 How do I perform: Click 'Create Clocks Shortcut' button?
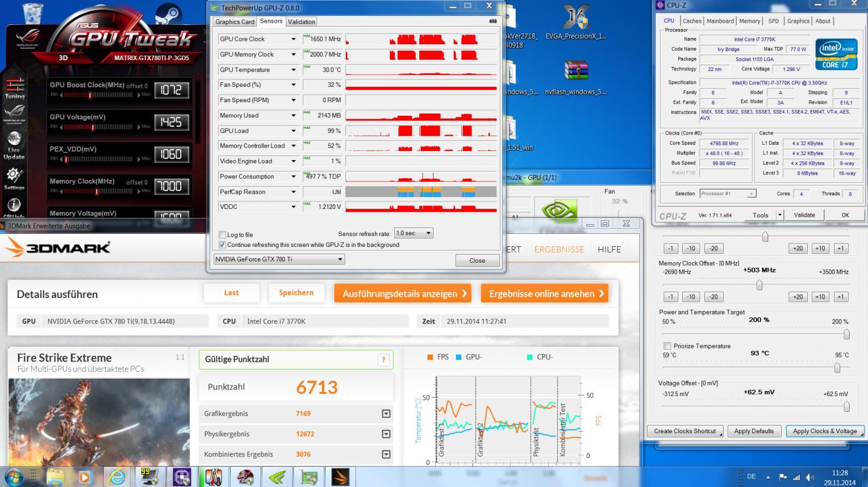685,431
